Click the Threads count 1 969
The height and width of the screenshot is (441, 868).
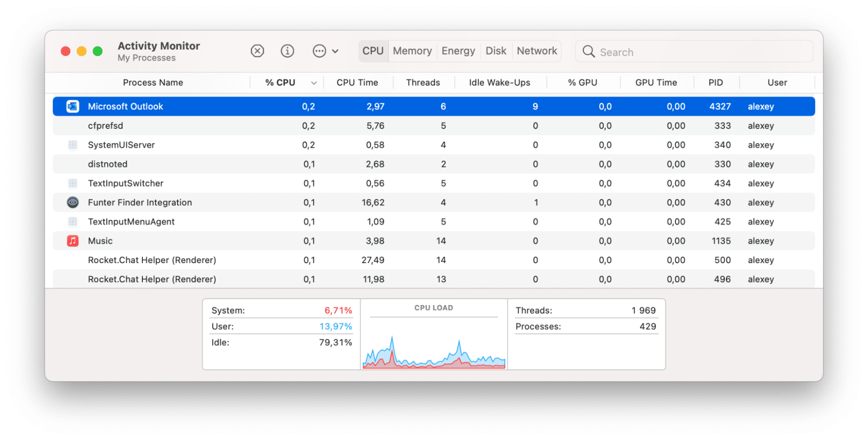644,310
